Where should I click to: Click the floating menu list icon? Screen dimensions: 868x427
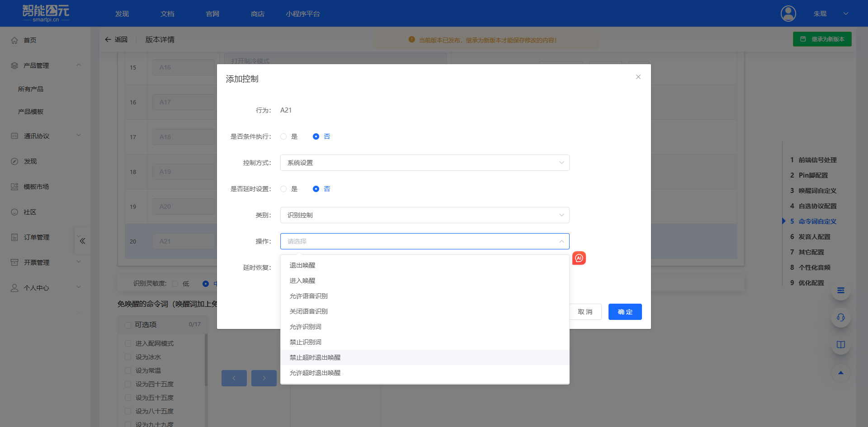click(840, 291)
